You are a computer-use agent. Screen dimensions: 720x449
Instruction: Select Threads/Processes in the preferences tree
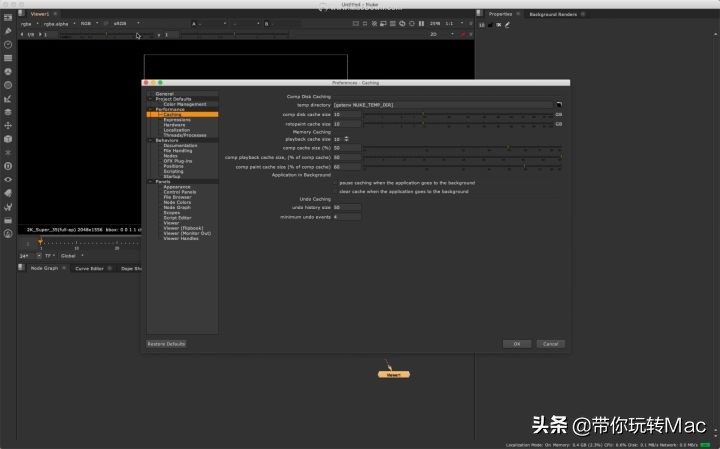185,135
